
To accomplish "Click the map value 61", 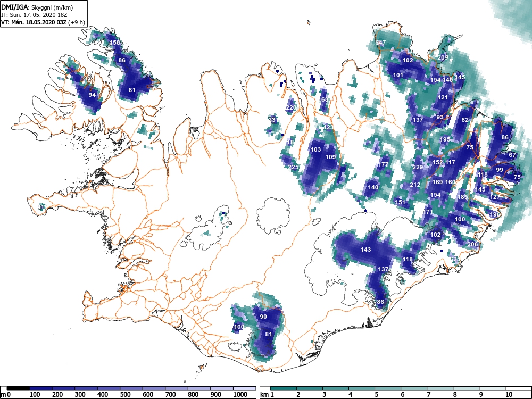I will [x=132, y=90].
